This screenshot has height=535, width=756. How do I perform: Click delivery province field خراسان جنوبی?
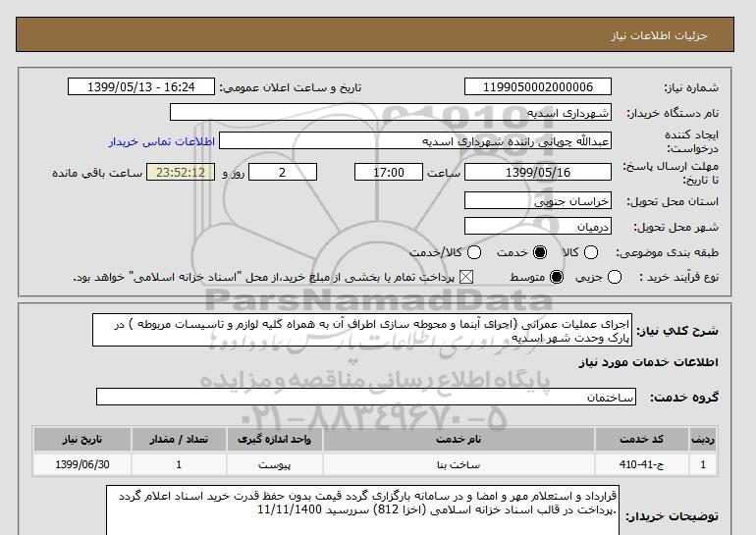pyautogui.click(x=538, y=200)
